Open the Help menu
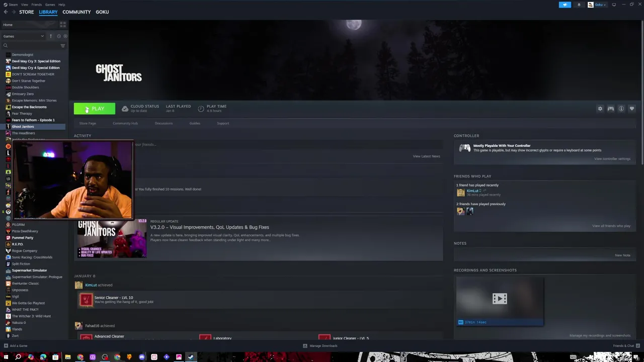This screenshot has width=644, height=362. click(x=61, y=5)
